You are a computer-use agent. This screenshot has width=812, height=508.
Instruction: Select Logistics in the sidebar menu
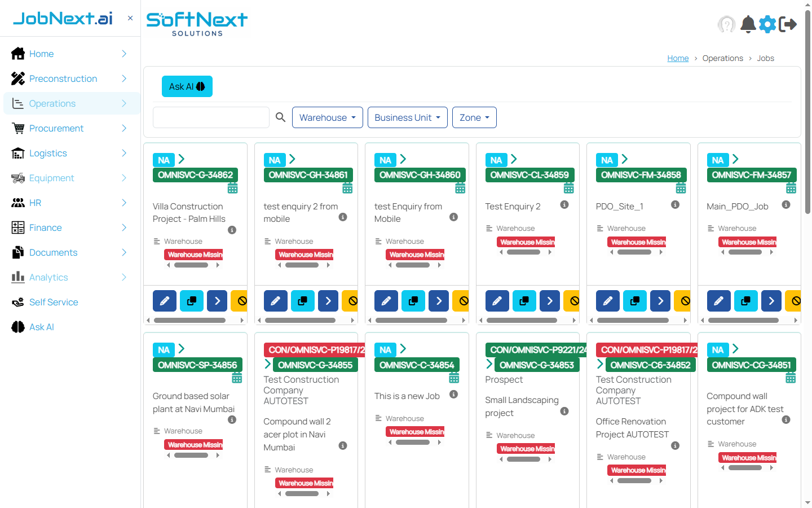[x=48, y=153]
